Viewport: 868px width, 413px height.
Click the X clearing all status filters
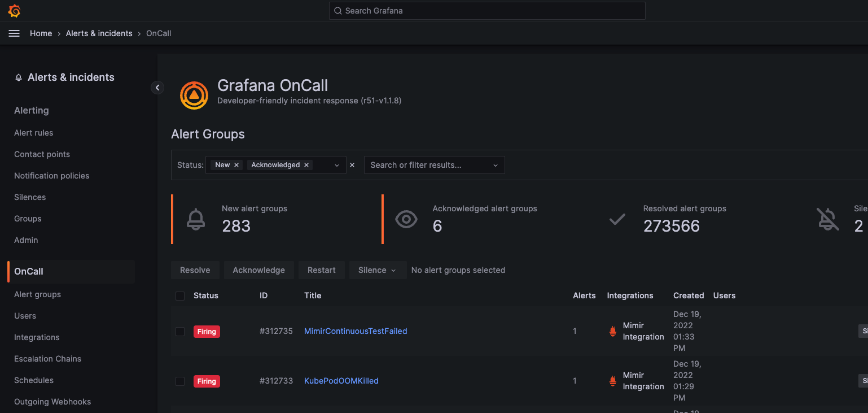coord(352,164)
